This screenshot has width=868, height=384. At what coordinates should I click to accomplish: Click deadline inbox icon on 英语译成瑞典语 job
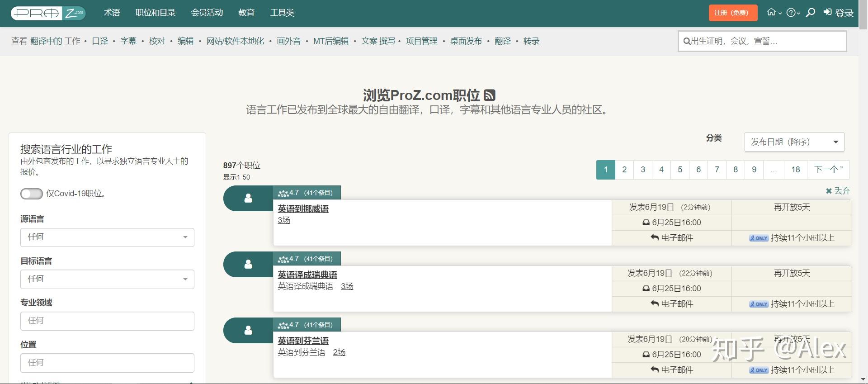646,289
